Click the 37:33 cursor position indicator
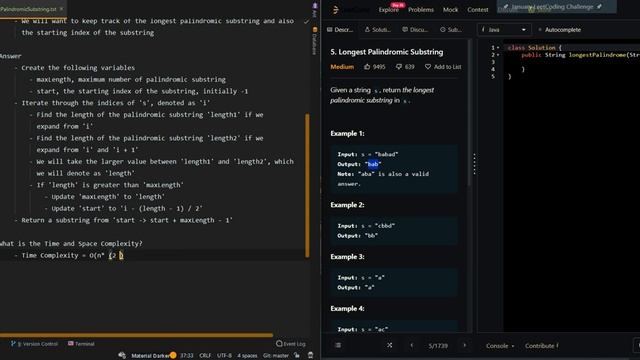 click(187, 356)
